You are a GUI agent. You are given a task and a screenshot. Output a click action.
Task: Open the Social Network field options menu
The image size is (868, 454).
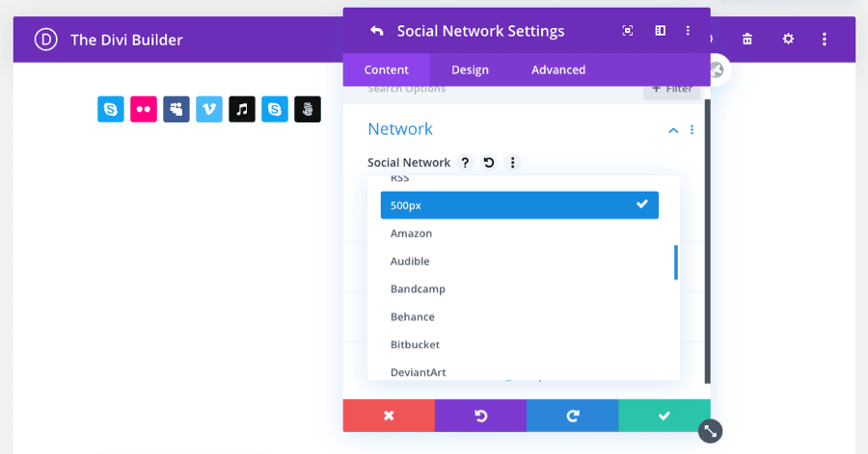(513, 163)
